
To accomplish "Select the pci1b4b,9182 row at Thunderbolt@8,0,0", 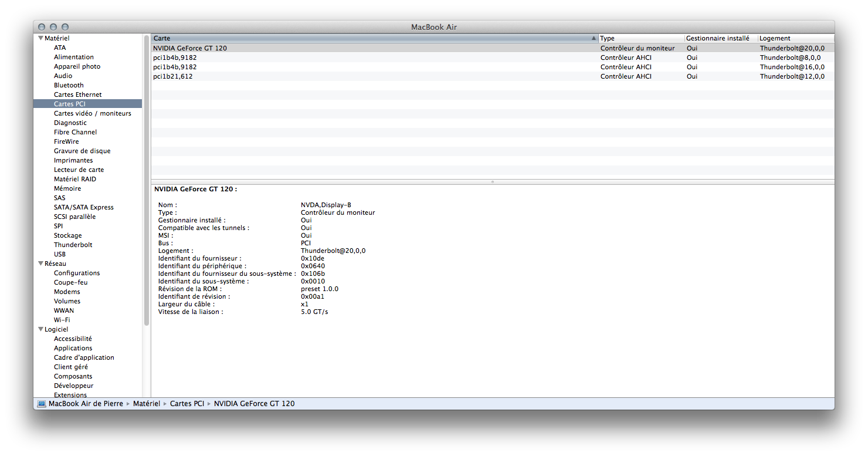I will (493, 58).
